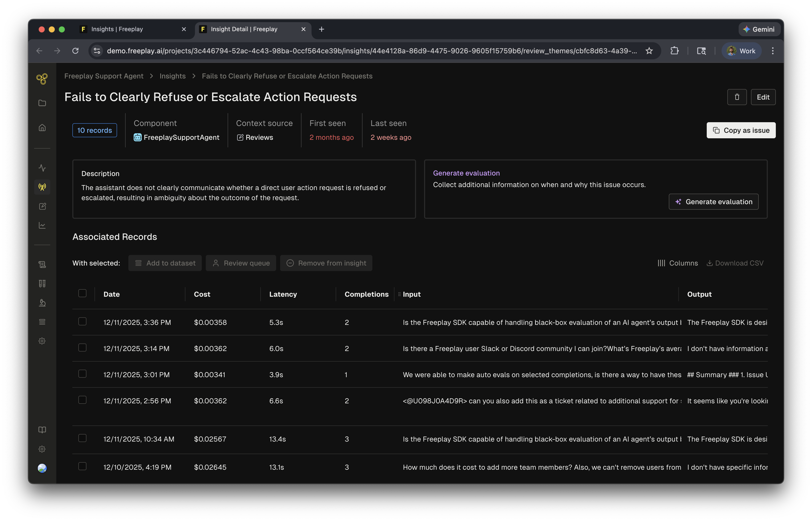Image resolution: width=812 pixels, height=521 pixels.
Task: Open the Work profile menu in Chrome
Action: (x=741, y=51)
